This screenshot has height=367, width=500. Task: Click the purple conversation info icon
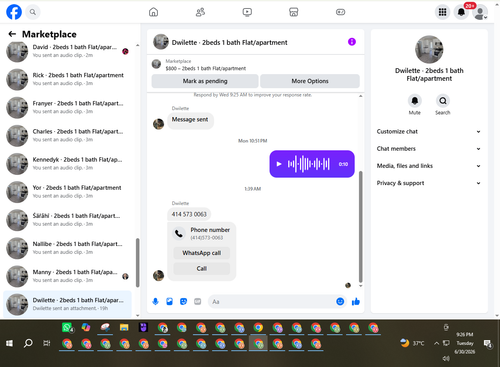click(352, 42)
